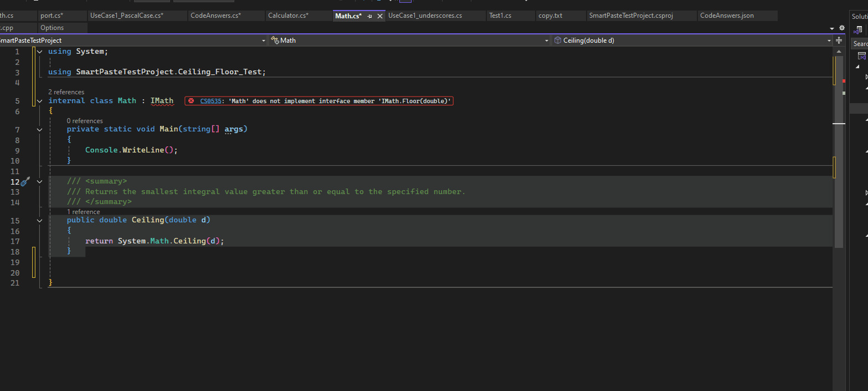Click the class icon beside Math in navigation bar

pos(274,40)
